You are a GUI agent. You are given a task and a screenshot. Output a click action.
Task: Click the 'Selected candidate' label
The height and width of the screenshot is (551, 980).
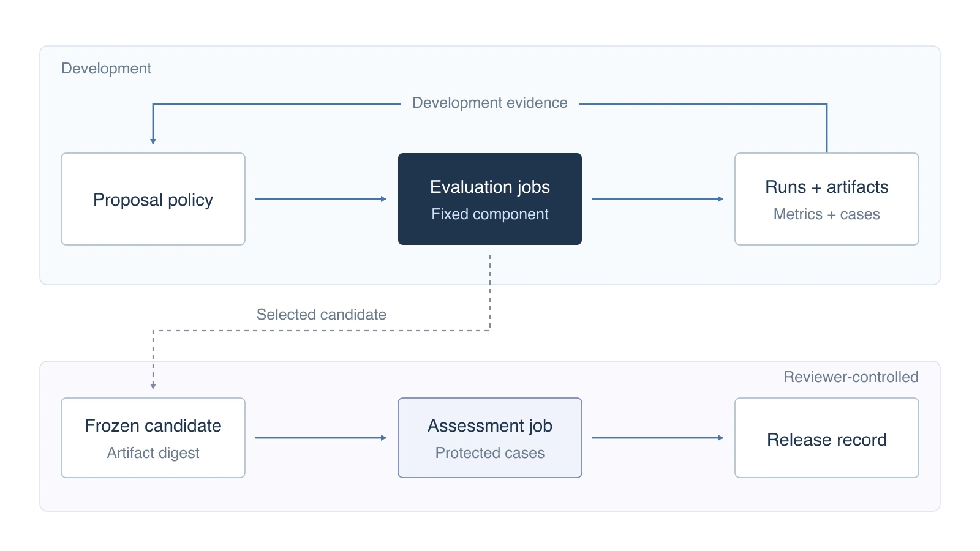click(x=322, y=315)
